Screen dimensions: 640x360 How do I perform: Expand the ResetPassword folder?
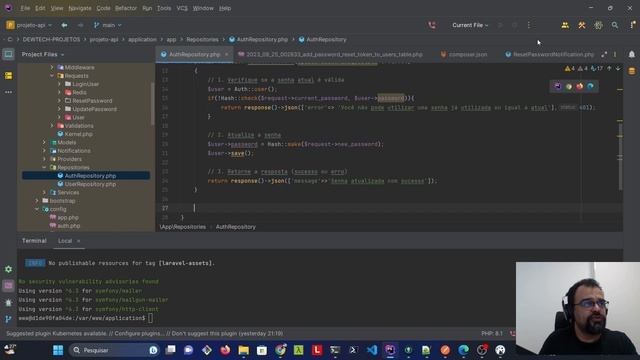pos(59,101)
